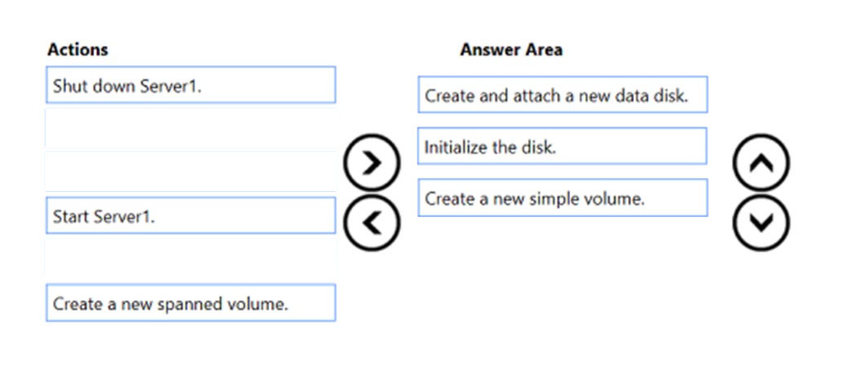Screen dimensions: 868x373
Task: Click the empty slot directly below 'Shut down Server1.'
Action: click(x=190, y=128)
